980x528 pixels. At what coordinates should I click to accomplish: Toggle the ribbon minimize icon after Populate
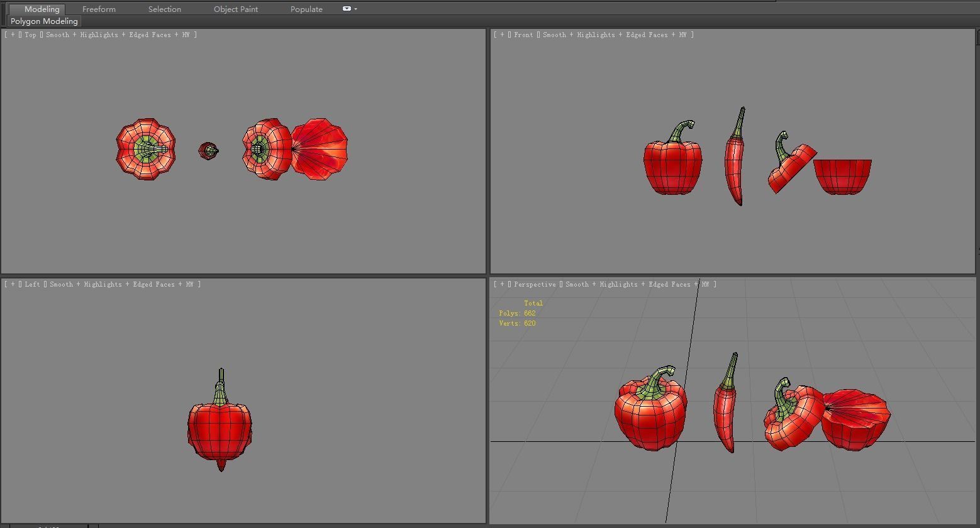347,9
